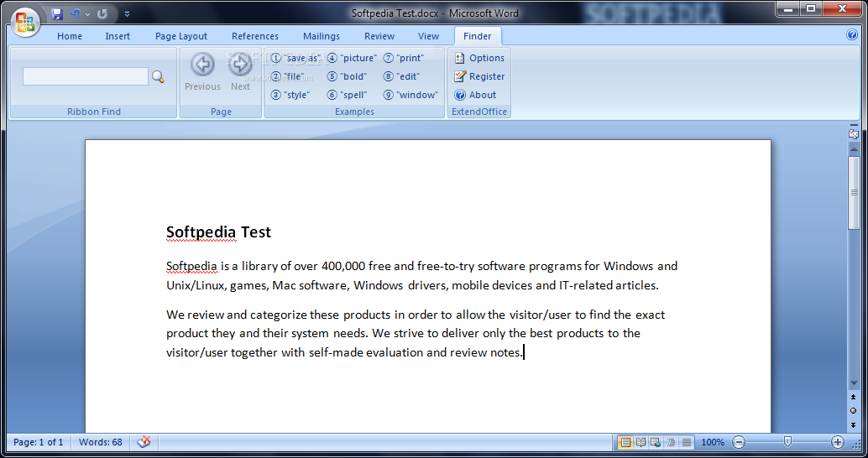The width and height of the screenshot is (868, 458).
Task: Click the Word Help icon
Action: [x=852, y=35]
